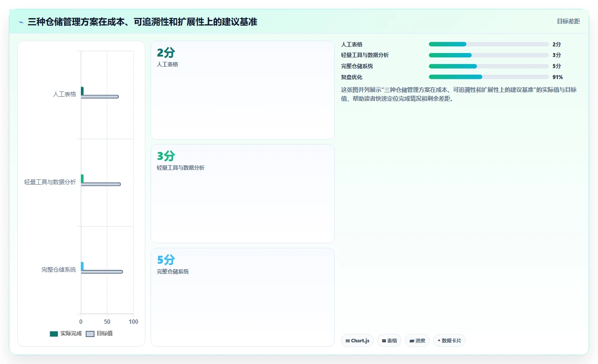Image resolution: width=598 pixels, height=364 pixels.
Task: Click the 100 tick on the x-axis
Action: (133, 322)
